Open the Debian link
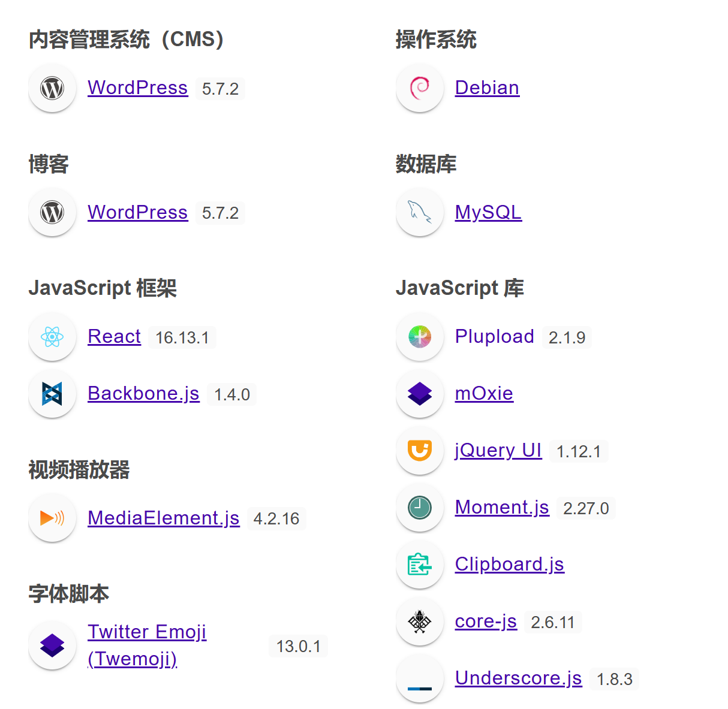The height and width of the screenshot is (709, 728). pyautogui.click(x=487, y=88)
